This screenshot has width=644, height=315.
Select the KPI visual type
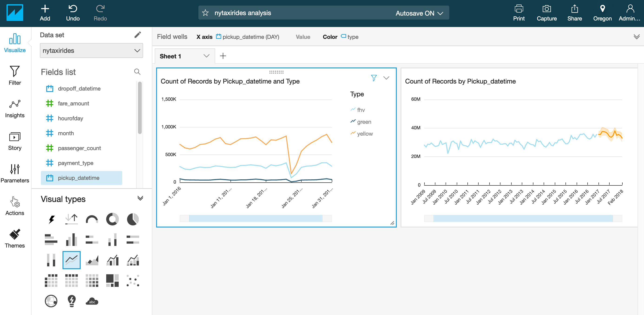point(72,219)
